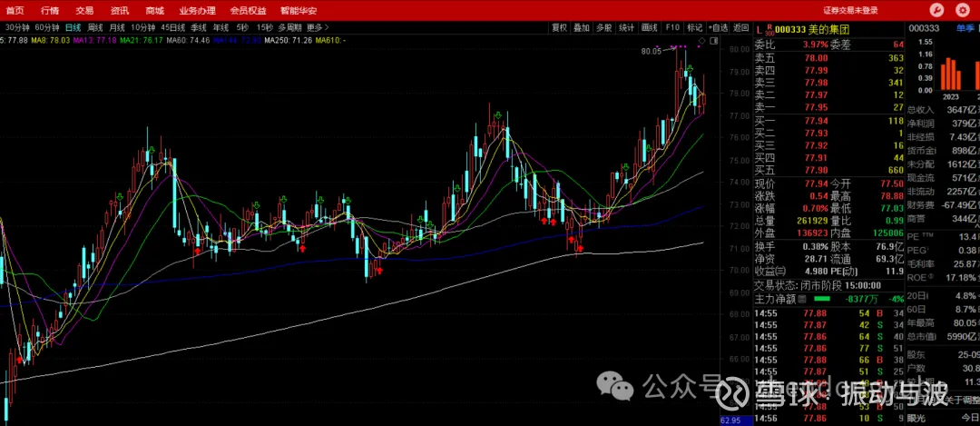Click the MA21 indicator label

tap(142, 40)
